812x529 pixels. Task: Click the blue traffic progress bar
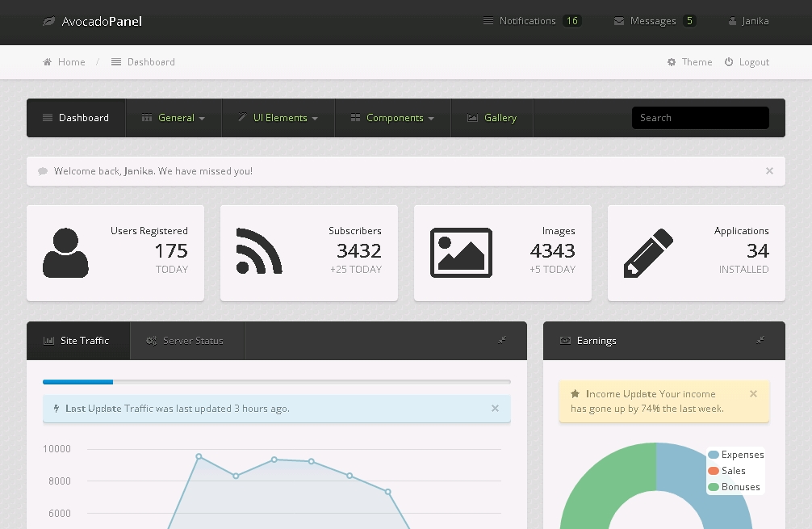click(78, 382)
